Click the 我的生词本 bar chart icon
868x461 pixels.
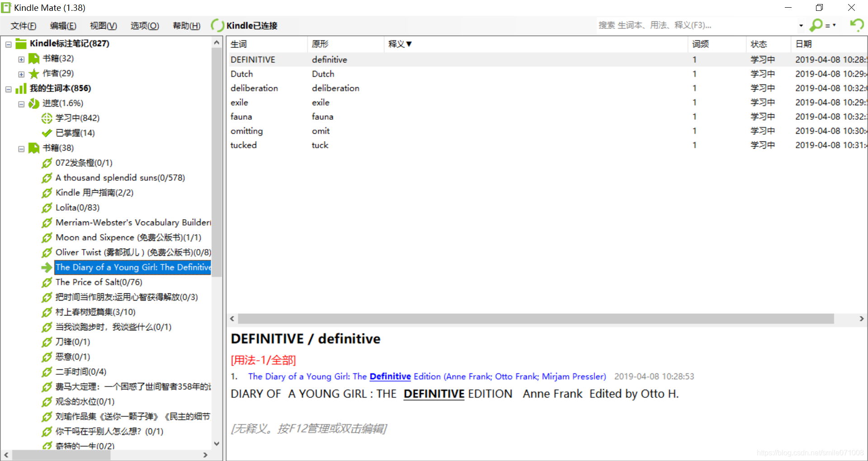pos(21,88)
